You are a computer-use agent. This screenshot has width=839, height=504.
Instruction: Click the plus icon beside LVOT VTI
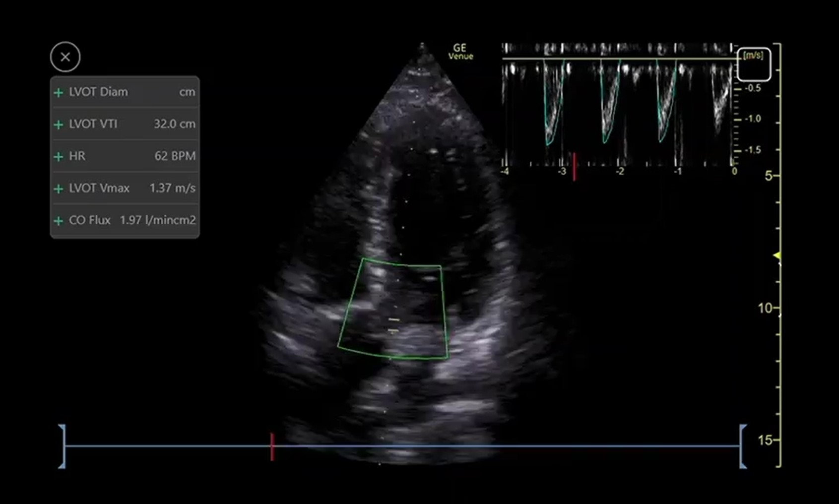coord(59,124)
